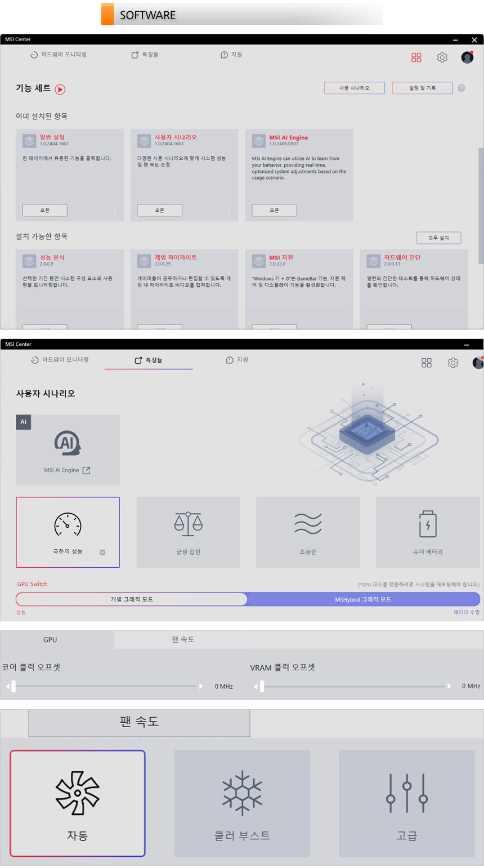Screen dimensions: 484x868
Task: Open settings gear in lower MSI Center window
Action: [453, 363]
